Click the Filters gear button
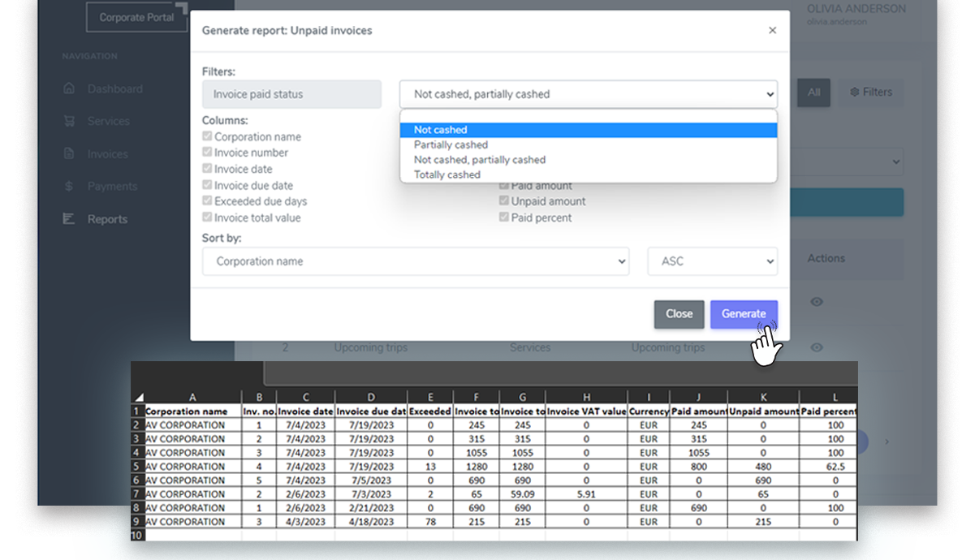This screenshot has width=975, height=560. (x=870, y=93)
